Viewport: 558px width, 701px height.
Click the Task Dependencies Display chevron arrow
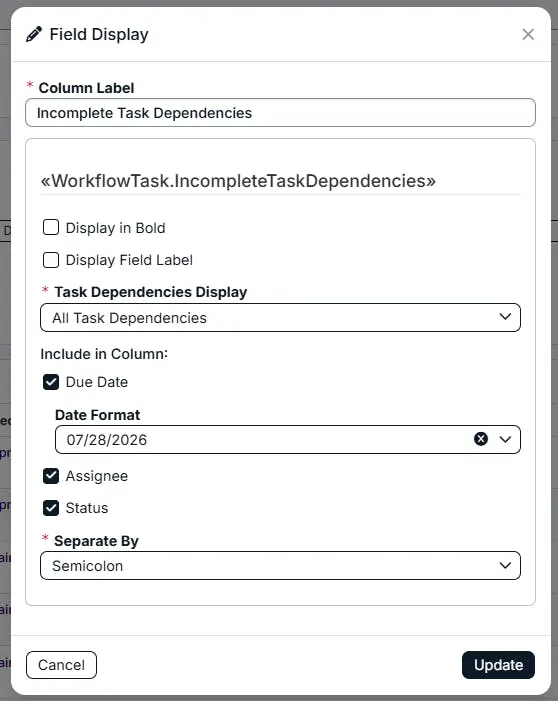(505, 317)
